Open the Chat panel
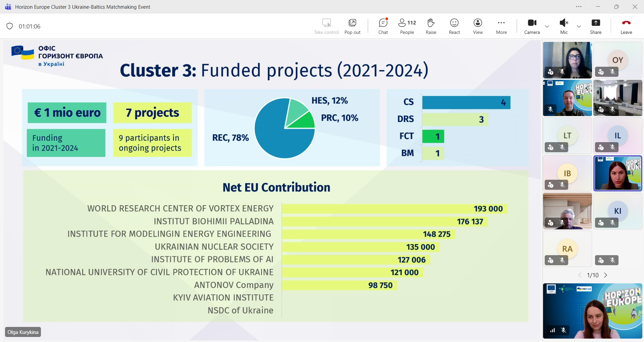Image resolution: width=644 pixels, height=342 pixels. click(x=383, y=26)
